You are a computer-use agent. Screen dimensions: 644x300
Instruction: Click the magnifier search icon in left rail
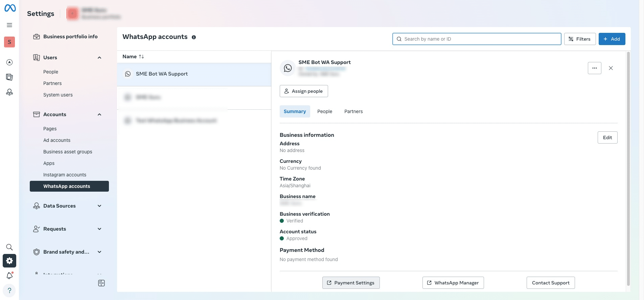[9, 247]
